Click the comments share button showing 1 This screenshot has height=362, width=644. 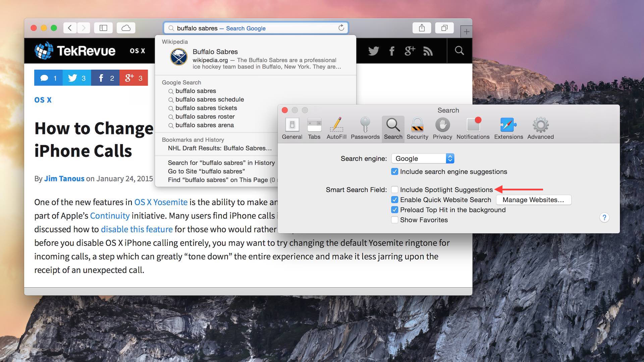48,78
